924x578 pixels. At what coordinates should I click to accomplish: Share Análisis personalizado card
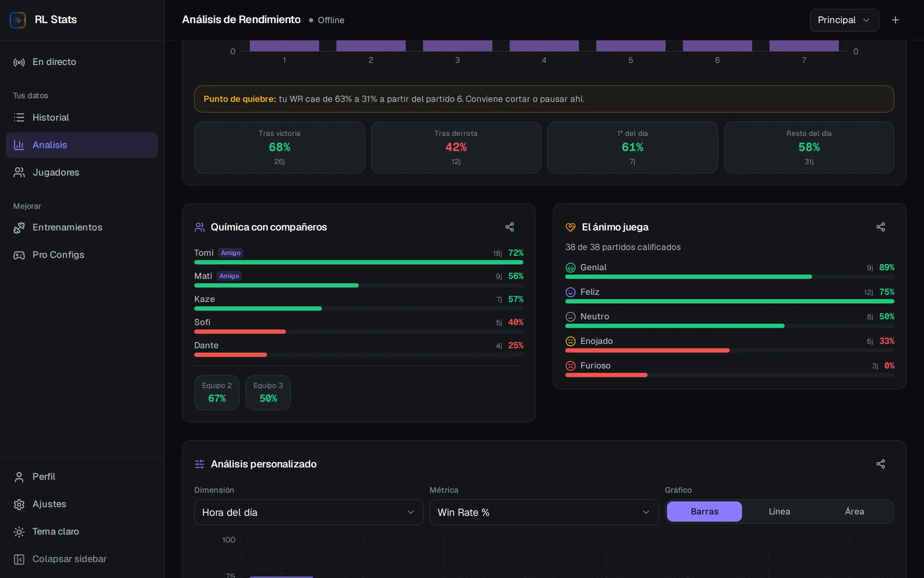(x=881, y=464)
